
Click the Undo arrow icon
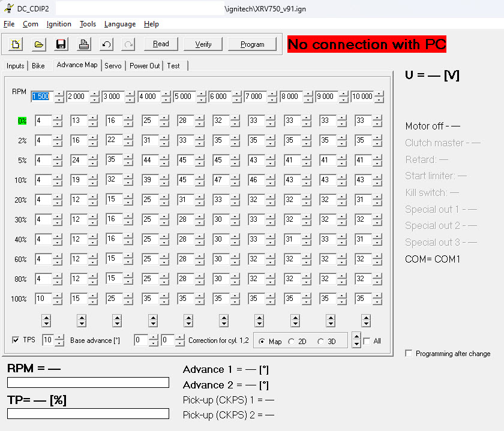106,44
